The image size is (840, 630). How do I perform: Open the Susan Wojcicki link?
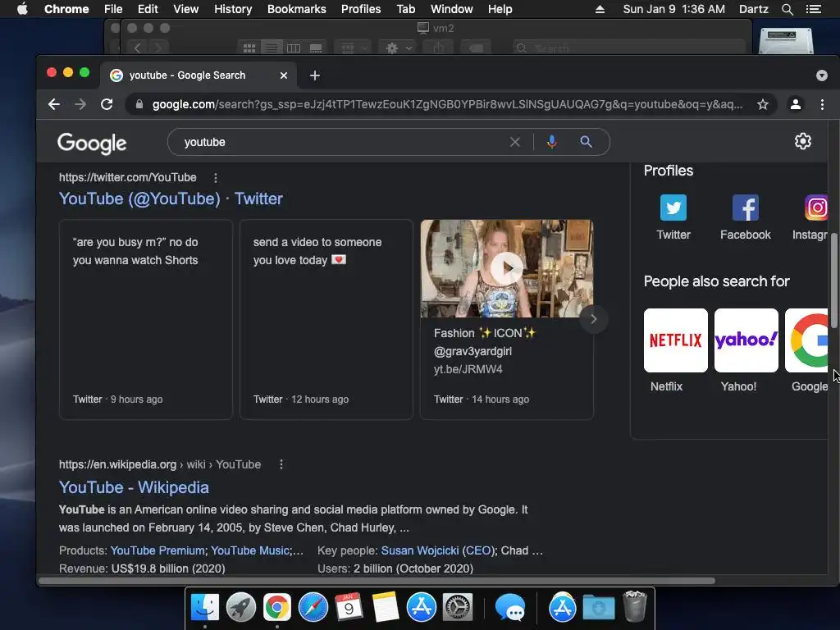[x=420, y=550]
